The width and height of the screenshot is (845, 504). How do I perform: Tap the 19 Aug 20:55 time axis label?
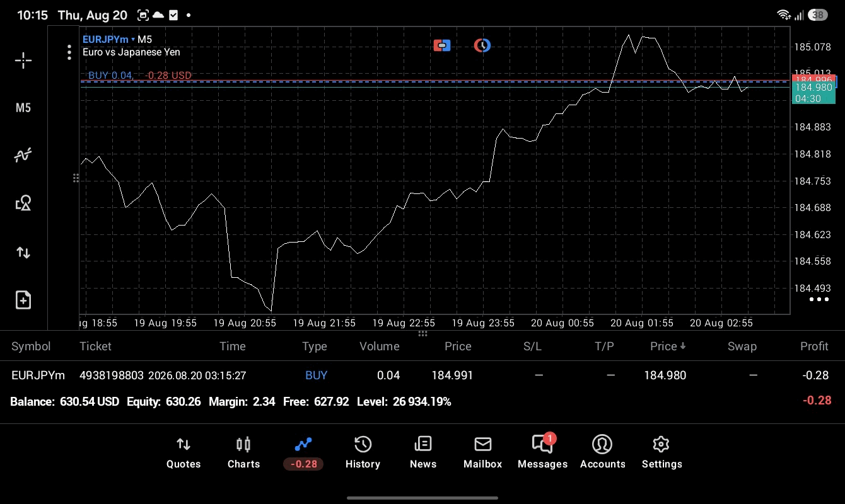coord(245,323)
